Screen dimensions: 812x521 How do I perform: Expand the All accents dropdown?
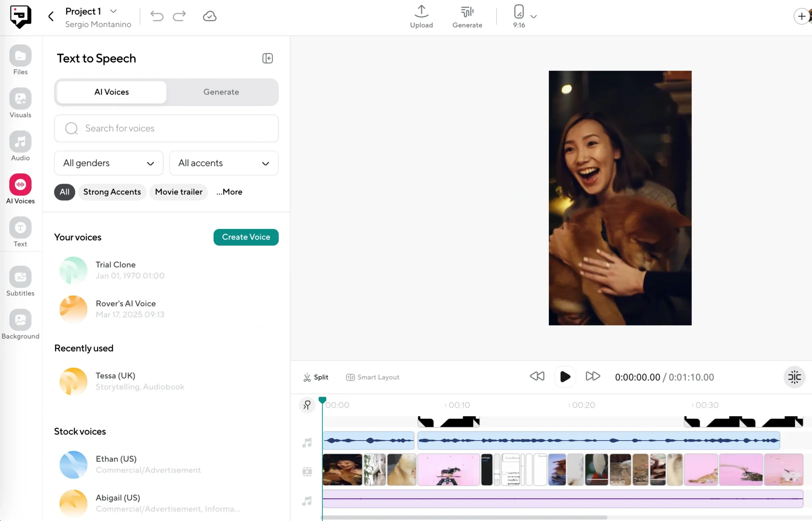[x=224, y=163]
